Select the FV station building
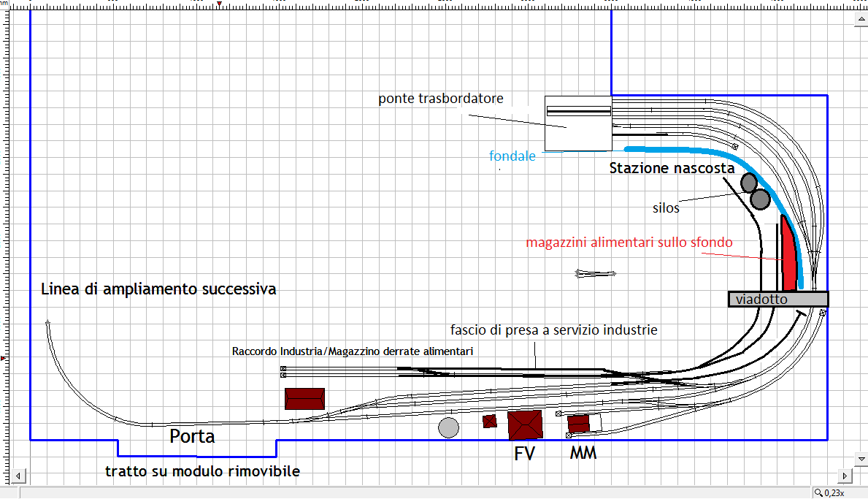This screenshot has width=868, height=499. pos(525,424)
